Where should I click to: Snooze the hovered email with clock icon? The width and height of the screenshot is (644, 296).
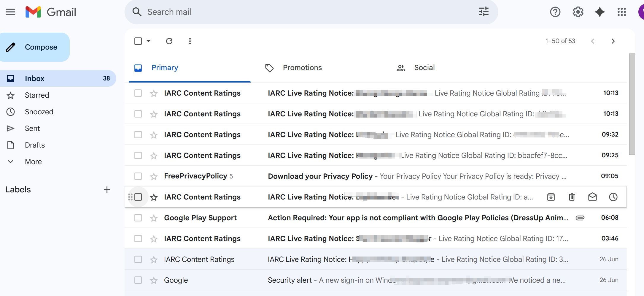tap(613, 197)
